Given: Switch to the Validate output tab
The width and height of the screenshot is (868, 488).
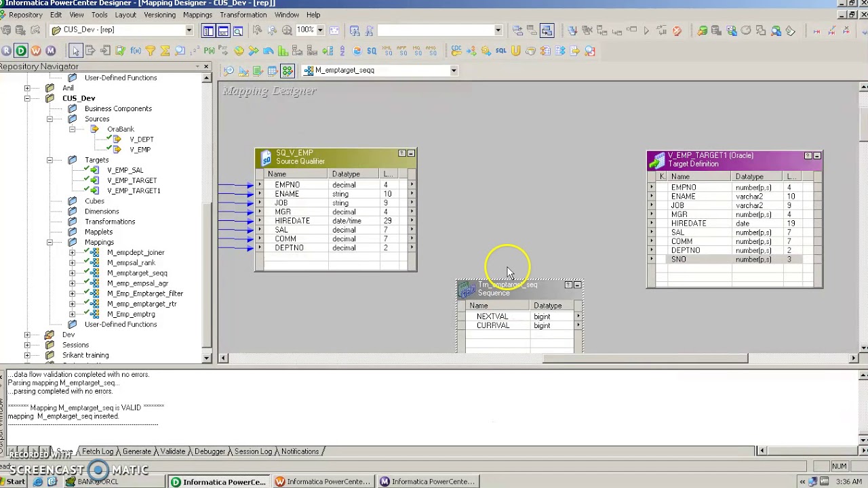Looking at the screenshot, I should coord(172,451).
